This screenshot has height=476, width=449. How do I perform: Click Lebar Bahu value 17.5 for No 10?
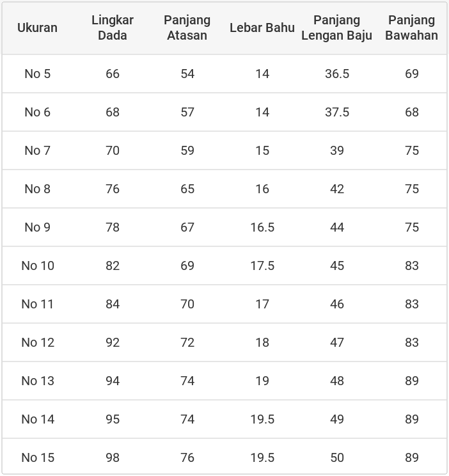[x=262, y=266]
